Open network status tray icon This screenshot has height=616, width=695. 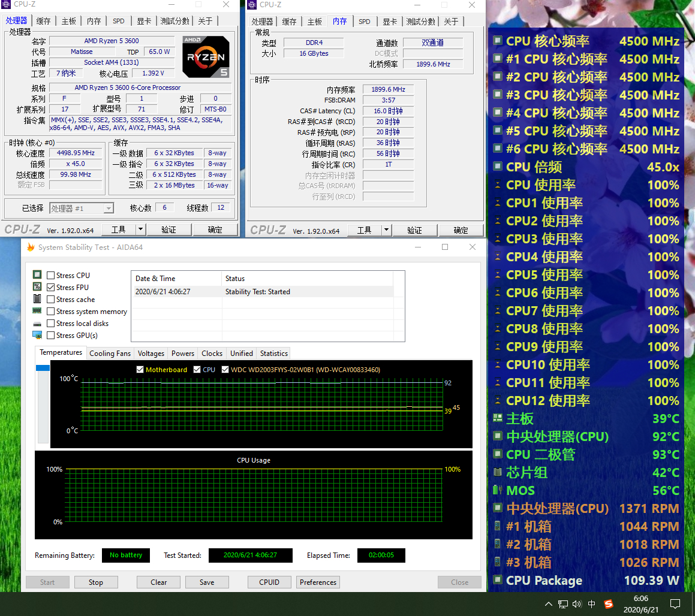click(x=563, y=604)
